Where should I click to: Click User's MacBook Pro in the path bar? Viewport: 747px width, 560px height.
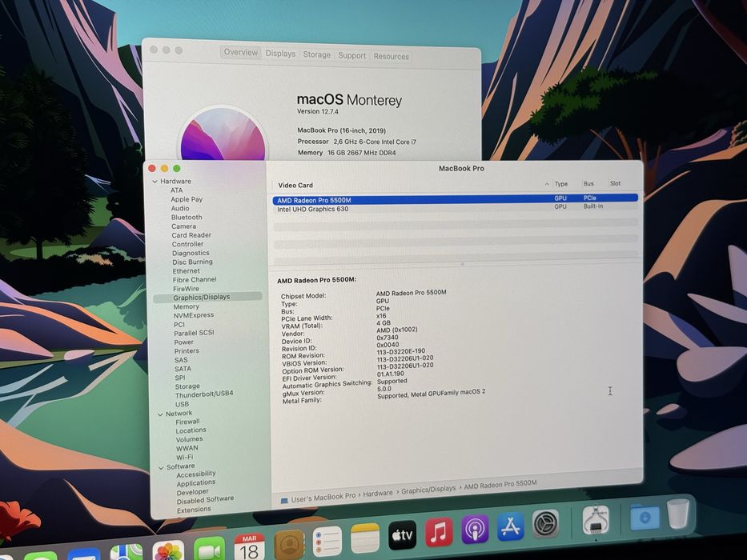323,498
